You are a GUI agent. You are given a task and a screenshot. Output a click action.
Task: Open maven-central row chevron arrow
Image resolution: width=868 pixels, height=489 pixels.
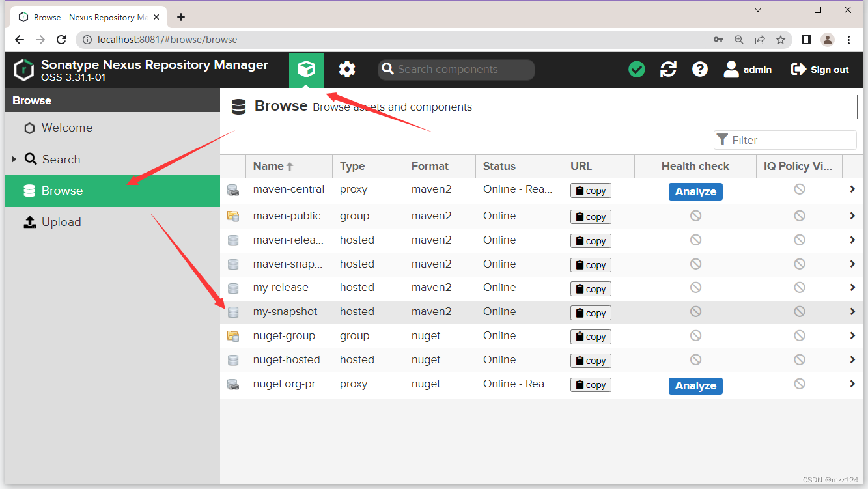(x=852, y=189)
